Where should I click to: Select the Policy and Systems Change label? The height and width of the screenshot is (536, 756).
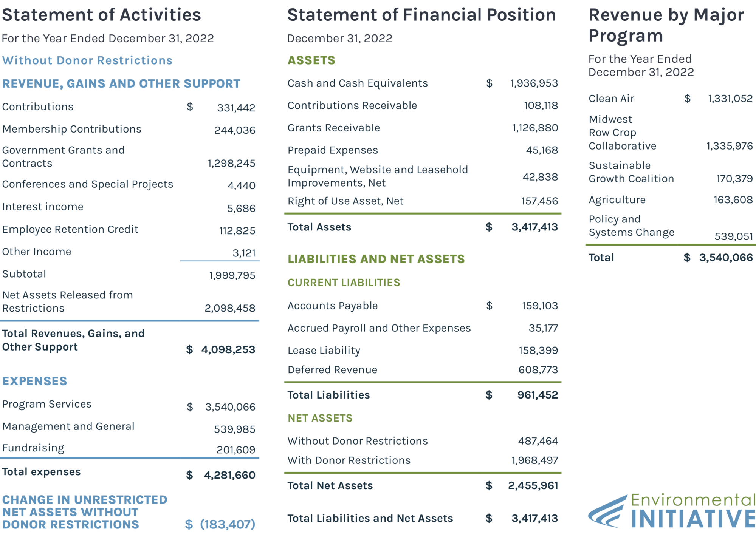coord(631,226)
